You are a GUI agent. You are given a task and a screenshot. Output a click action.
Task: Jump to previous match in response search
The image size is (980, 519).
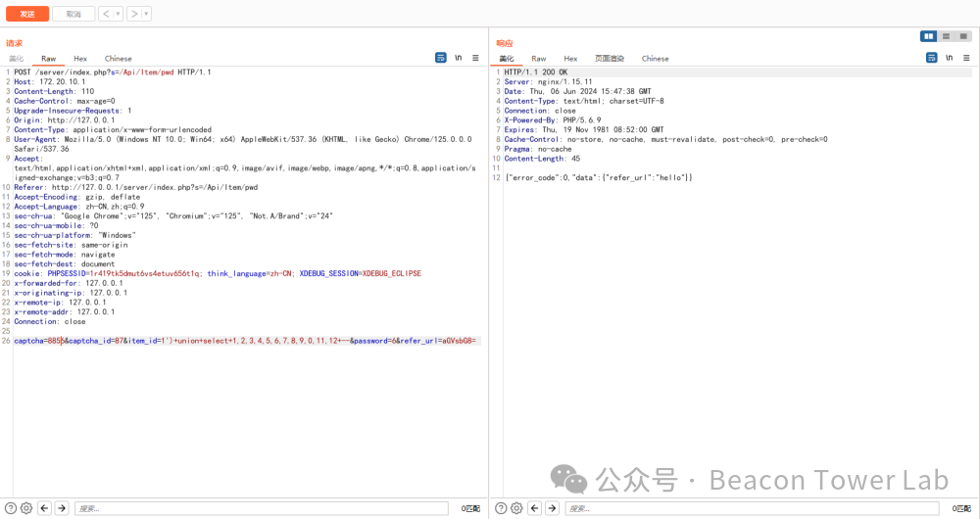534,508
